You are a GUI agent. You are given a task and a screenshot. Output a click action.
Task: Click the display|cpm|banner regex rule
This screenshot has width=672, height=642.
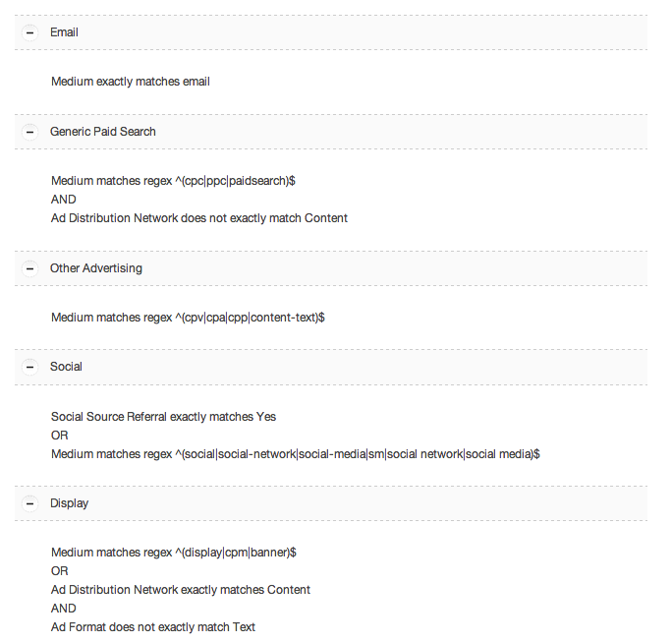174,553
